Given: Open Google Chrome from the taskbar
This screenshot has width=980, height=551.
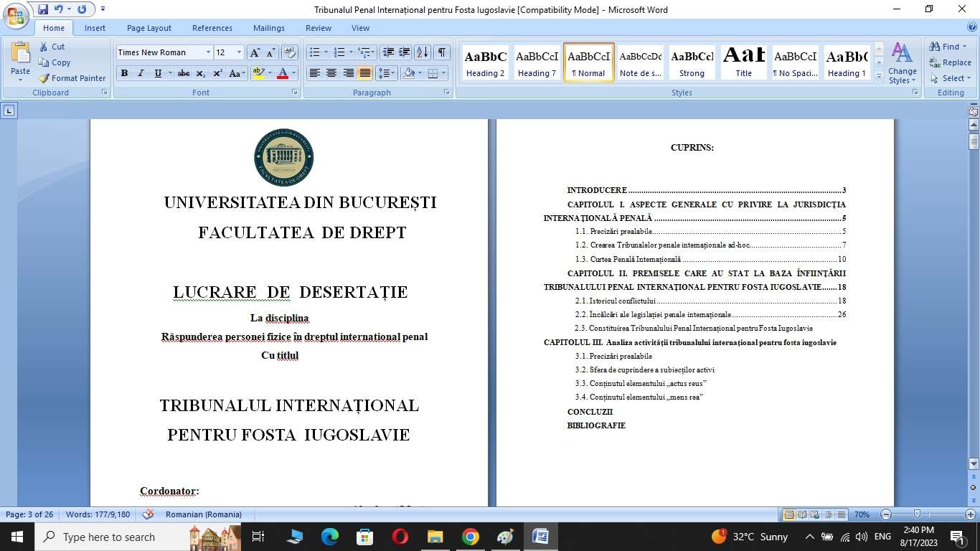Looking at the screenshot, I should coord(470,537).
